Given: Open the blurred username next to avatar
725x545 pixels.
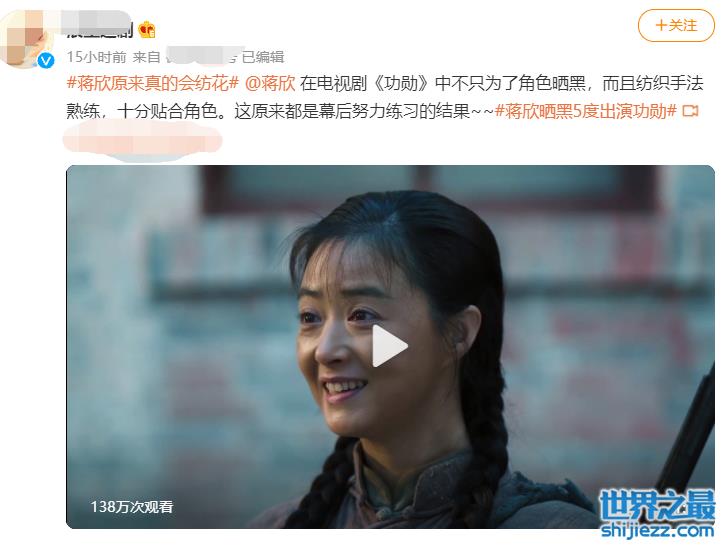Looking at the screenshot, I should coord(99,25).
